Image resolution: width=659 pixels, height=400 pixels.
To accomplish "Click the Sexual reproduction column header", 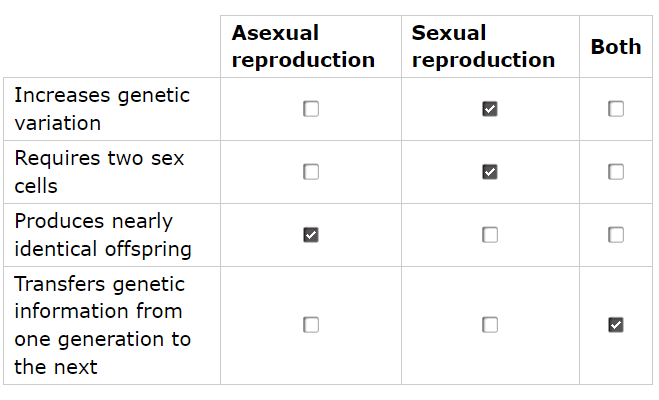I will tap(483, 46).
